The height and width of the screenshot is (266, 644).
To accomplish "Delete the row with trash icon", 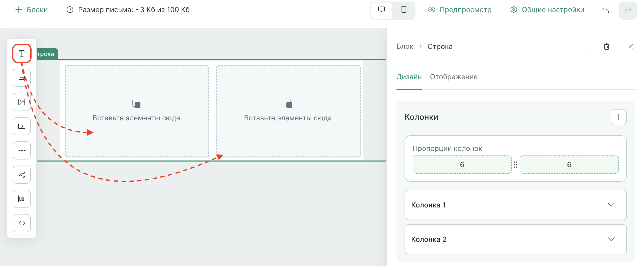I will point(607,46).
